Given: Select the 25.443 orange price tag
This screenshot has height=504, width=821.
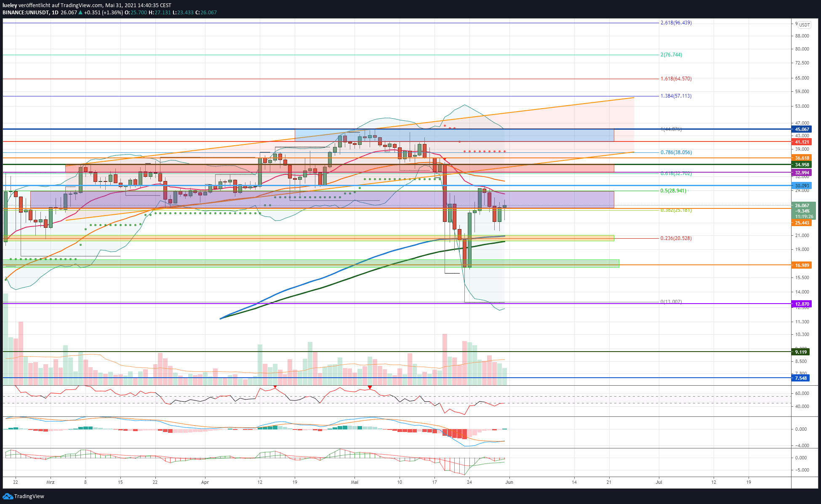Looking at the screenshot, I should (802, 223).
